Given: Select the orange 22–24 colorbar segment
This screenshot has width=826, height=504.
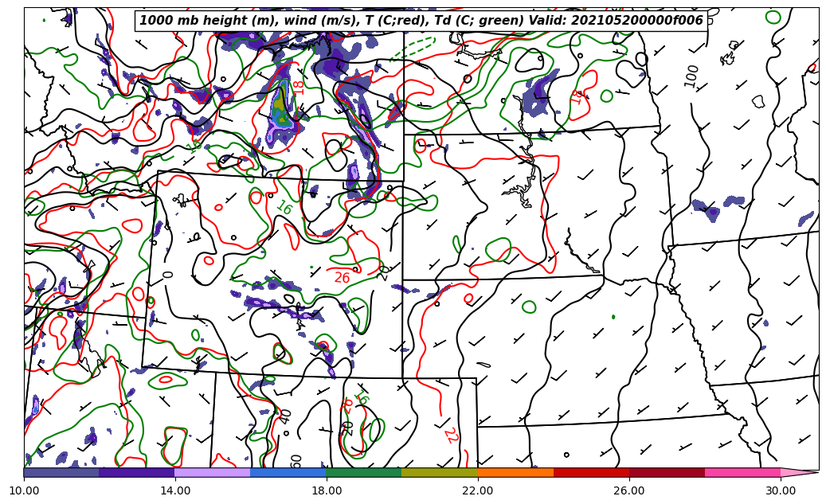Looking at the screenshot, I should coord(515,472).
